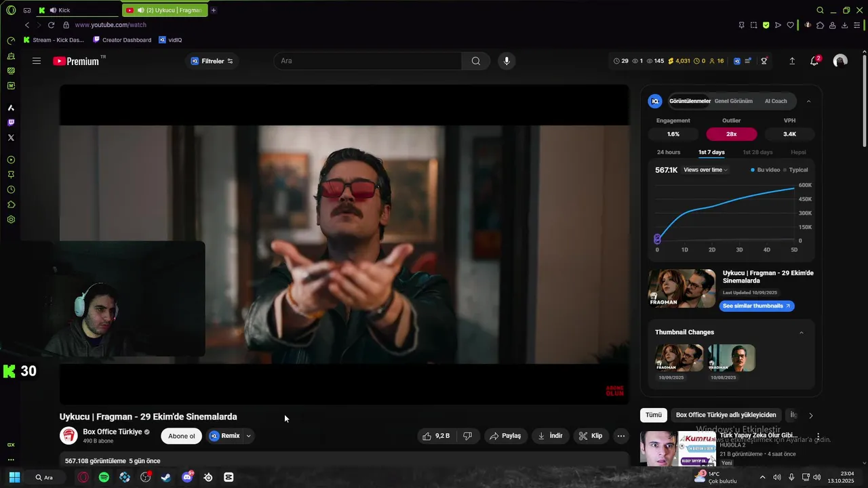Image resolution: width=868 pixels, height=488 pixels.
Task: Click the İndir download button
Action: coord(550,436)
